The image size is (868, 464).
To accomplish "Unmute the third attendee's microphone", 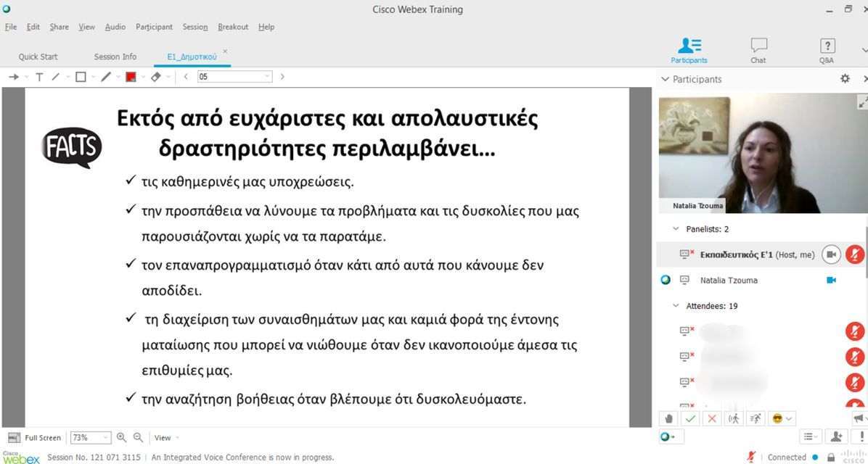I will pyautogui.click(x=855, y=382).
